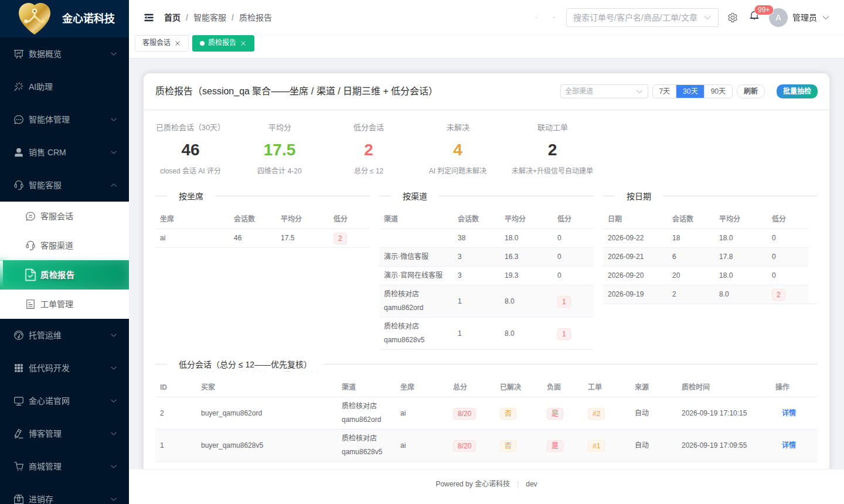Click the golden heart logo
844x504 pixels.
coord(35,18)
